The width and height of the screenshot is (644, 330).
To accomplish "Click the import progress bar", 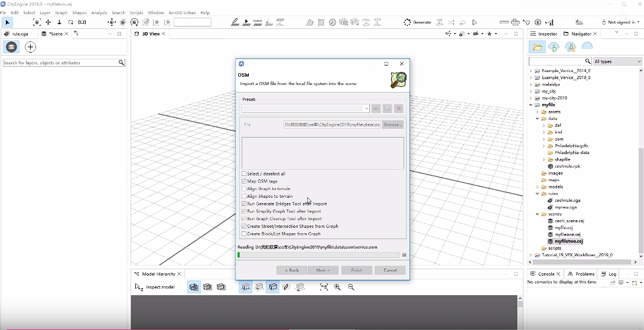I will click(318, 255).
